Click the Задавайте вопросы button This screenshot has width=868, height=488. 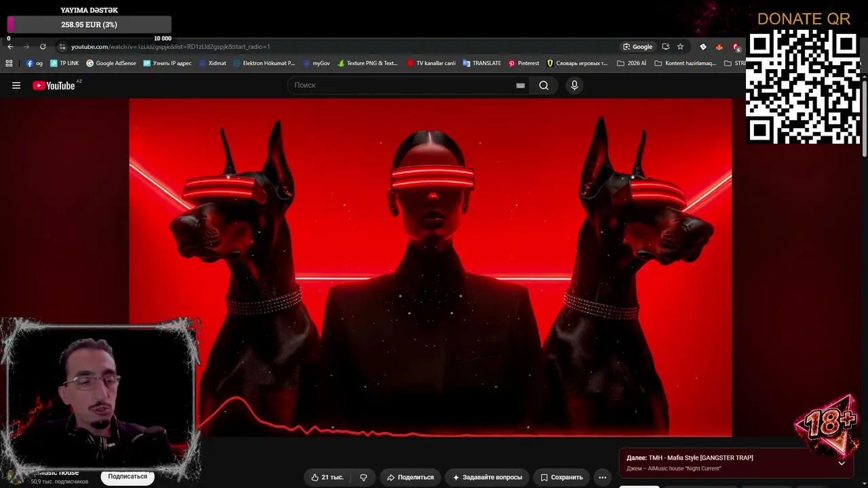coord(488,477)
